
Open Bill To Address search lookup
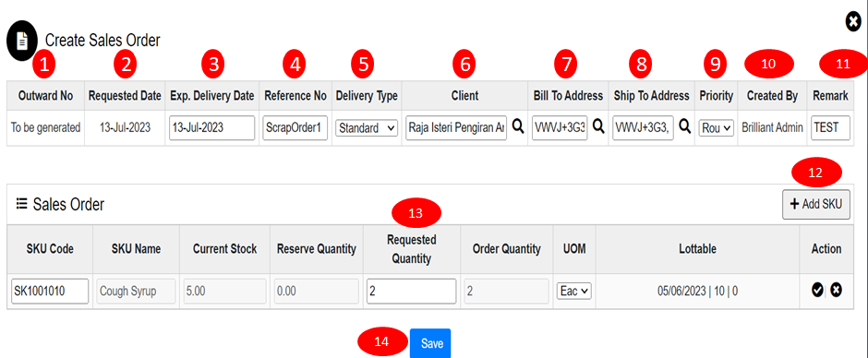pyautogui.click(x=598, y=126)
